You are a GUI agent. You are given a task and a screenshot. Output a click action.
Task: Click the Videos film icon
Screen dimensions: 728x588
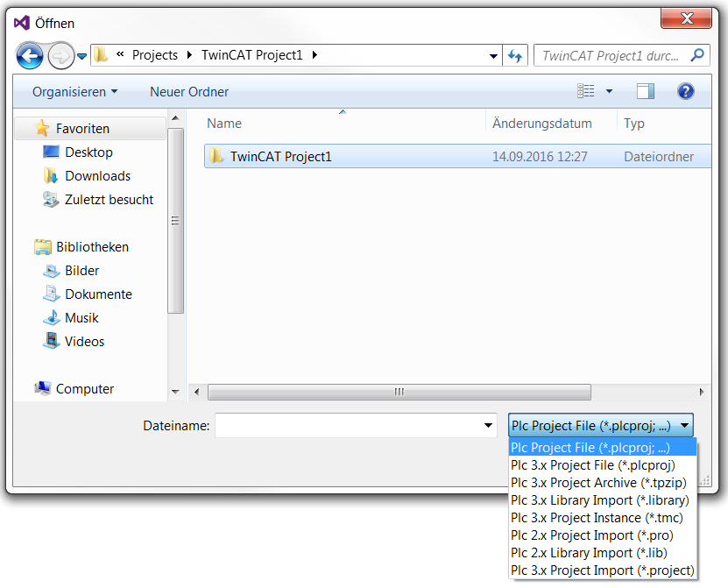(51, 341)
